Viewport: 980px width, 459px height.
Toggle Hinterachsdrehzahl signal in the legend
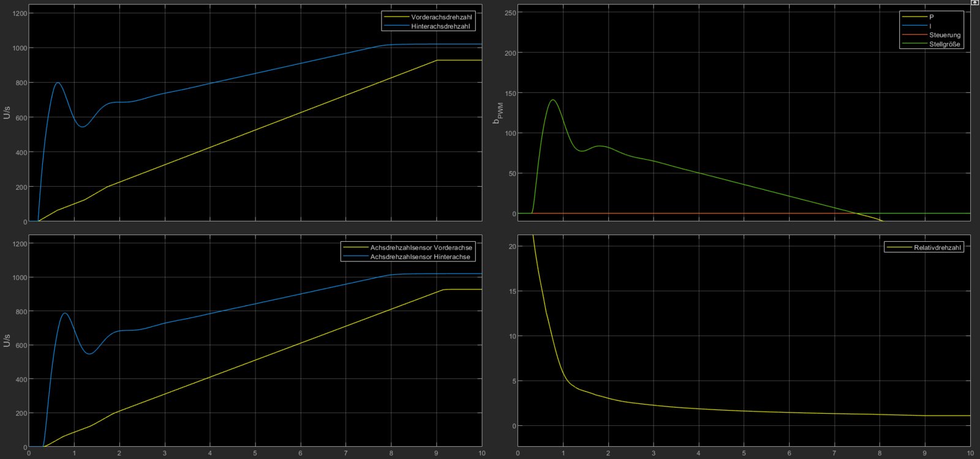[x=440, y=26]
